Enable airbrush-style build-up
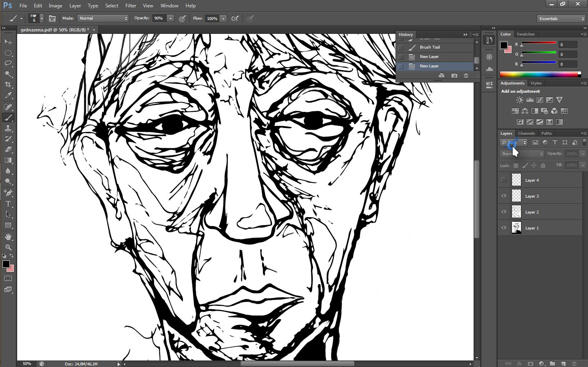The height and width of the screenshot is (367, 588). click(235, 18)
